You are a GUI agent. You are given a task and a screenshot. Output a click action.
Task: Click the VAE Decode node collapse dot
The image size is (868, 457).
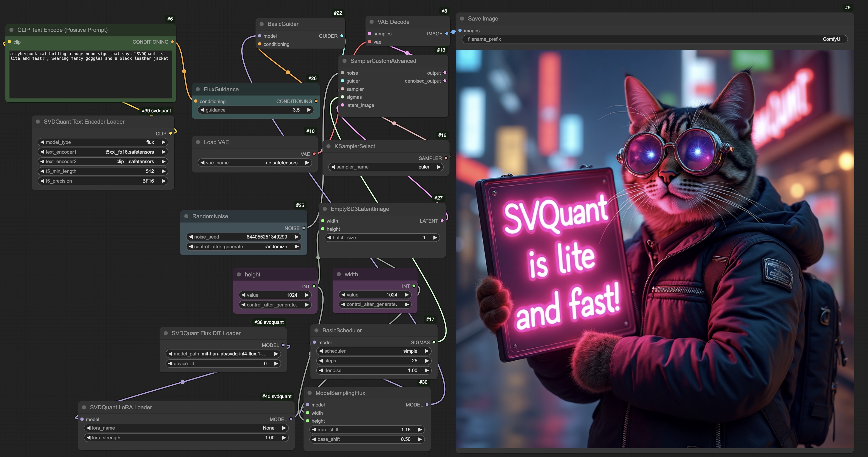372,22
